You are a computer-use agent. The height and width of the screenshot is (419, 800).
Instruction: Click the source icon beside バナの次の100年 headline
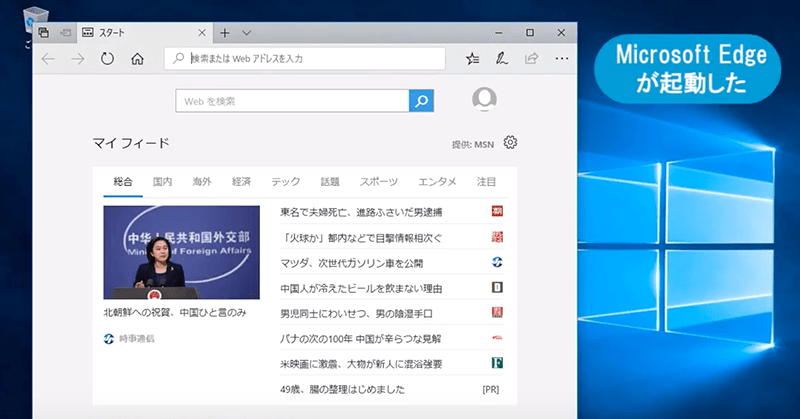click(497, 337)
